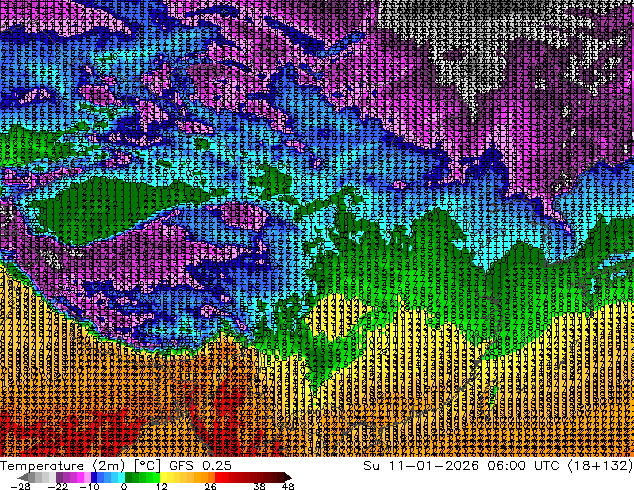The image size is (634, 490).
Task: Click the "26" legend value
Action: point(210,486)
